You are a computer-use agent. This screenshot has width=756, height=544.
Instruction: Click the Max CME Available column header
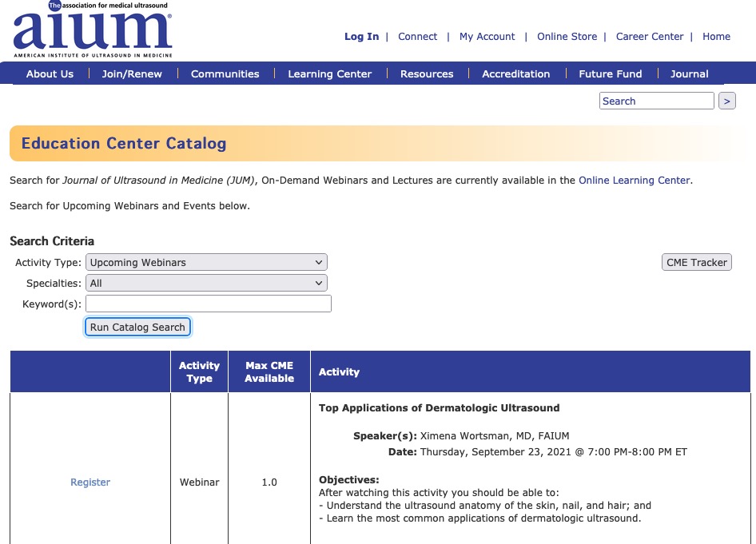(269, 371)
